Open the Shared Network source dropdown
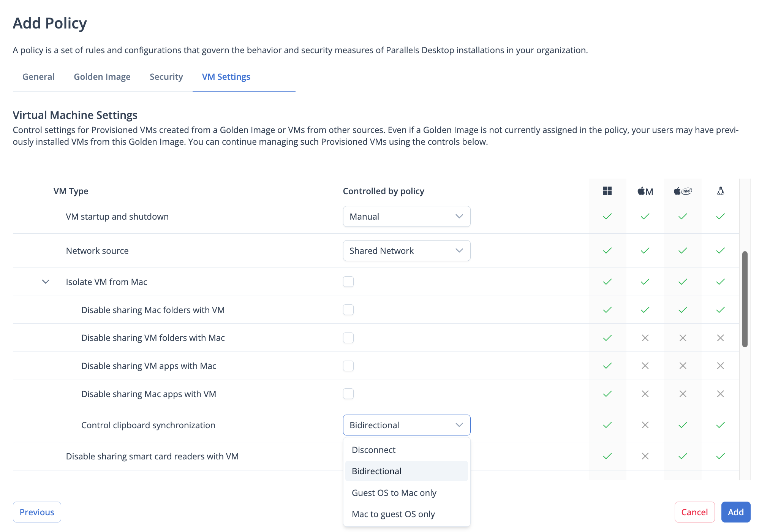 (x=406, y=251)
